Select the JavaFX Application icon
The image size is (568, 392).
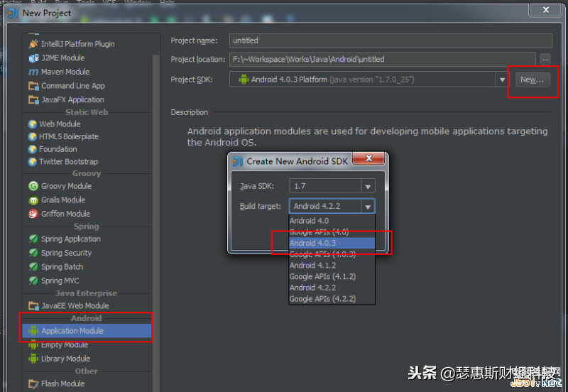[33, 99]
